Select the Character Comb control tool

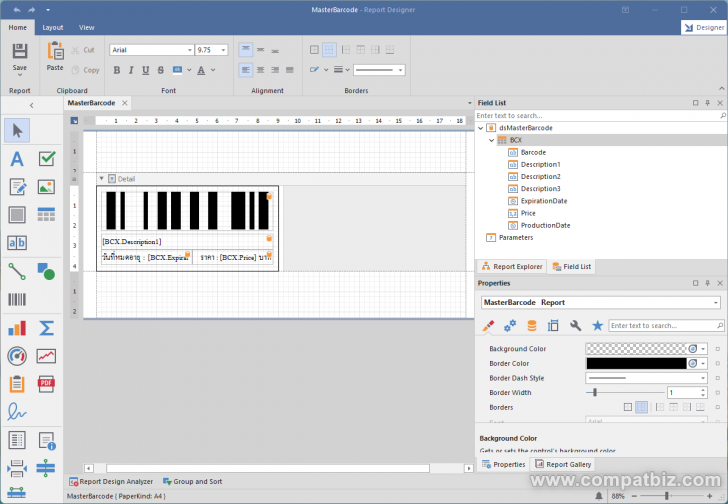pos(17,243)
